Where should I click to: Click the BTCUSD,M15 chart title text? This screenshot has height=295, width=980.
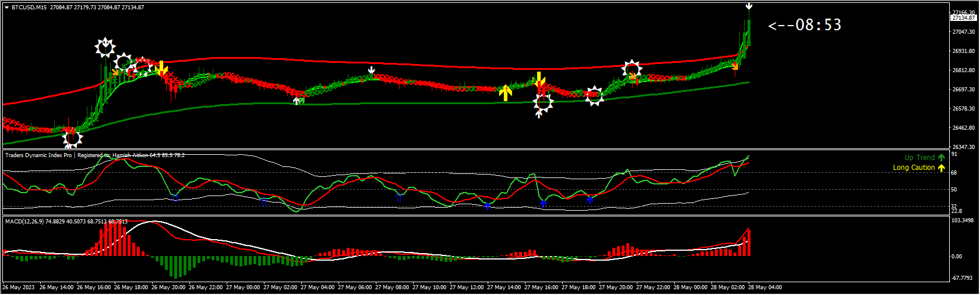pyautogui.click(x=29, y=8)
